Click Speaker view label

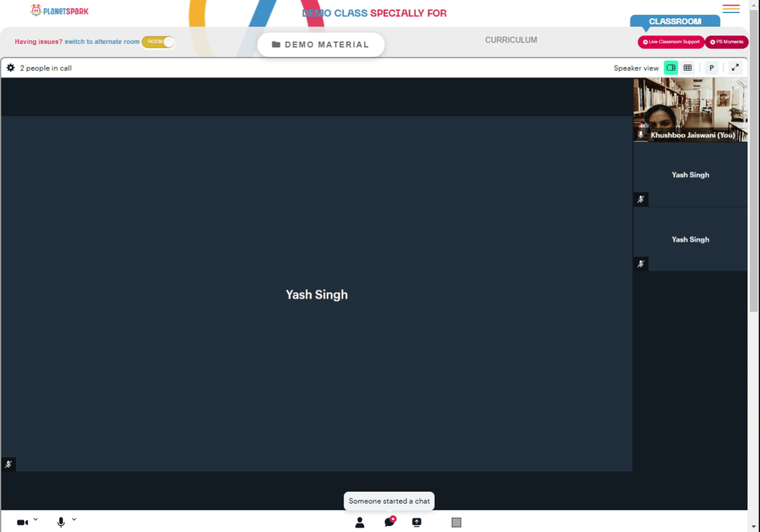point(636,68)
